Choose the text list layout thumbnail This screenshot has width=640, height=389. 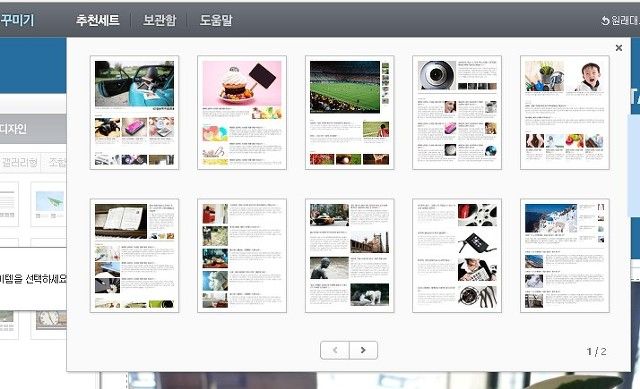pyautogui.click(x=8, y=204)
